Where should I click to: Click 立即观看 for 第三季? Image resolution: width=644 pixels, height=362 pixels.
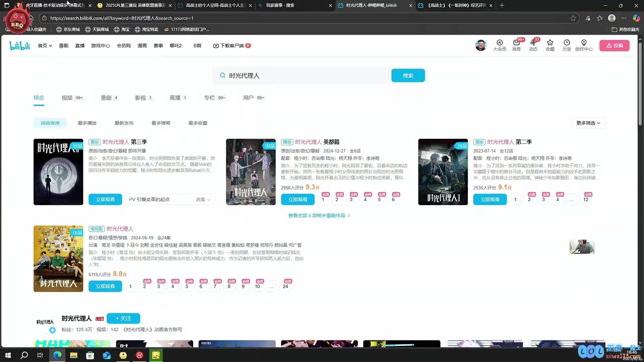(x=105, y=200)
